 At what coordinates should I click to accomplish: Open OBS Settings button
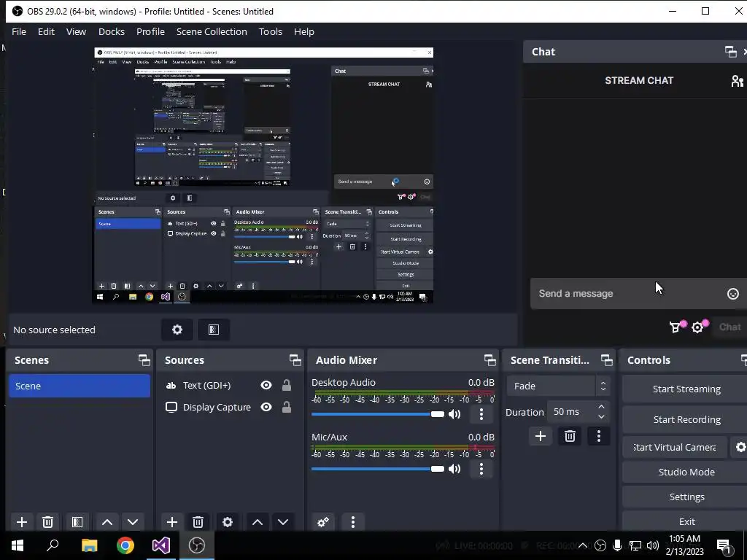pyautogui.click(x=686, y=497)
